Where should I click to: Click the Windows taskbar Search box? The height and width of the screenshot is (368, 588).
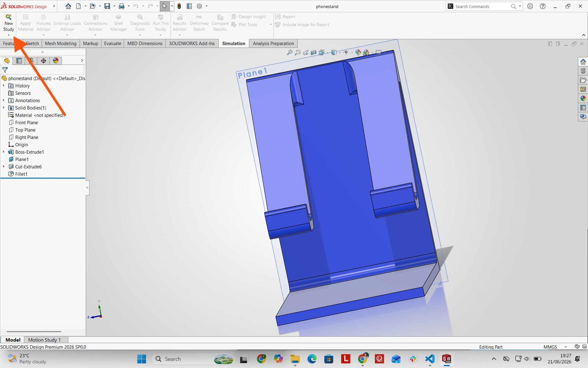193,359
